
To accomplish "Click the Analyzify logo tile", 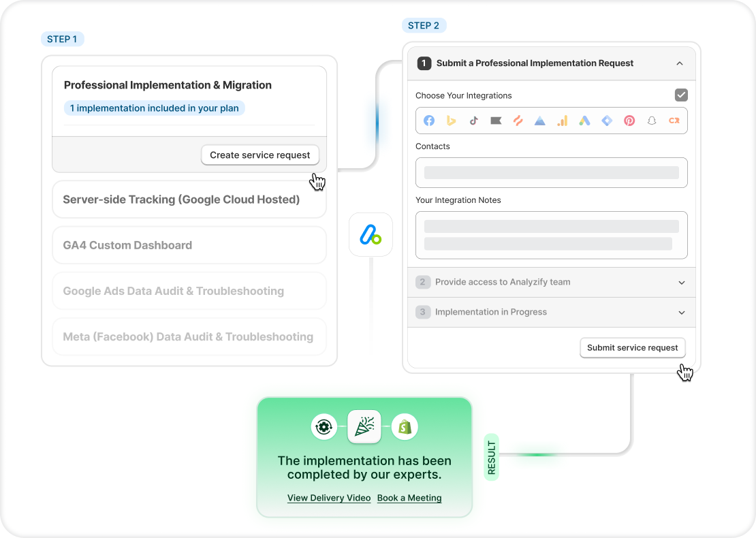I will click(371, 235).
